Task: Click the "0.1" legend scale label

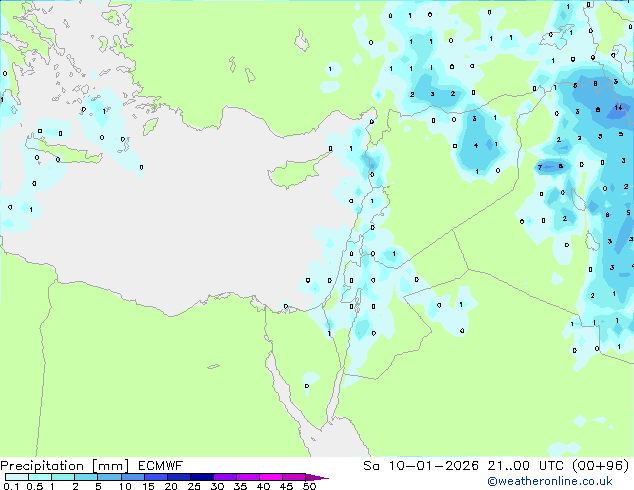Action: pyautogui.click(x=11, y=486)
